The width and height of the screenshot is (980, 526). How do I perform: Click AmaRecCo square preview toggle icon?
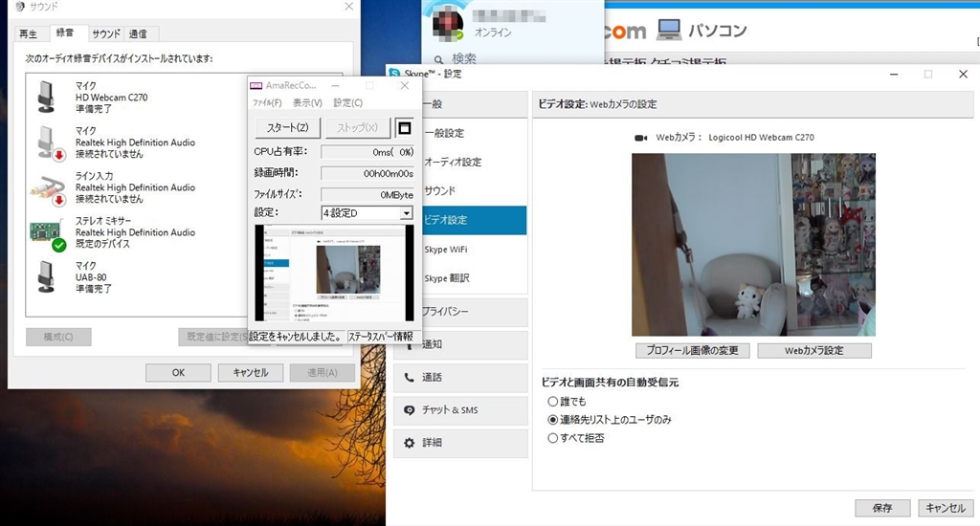pyautogui.click(x=405, y=128)
